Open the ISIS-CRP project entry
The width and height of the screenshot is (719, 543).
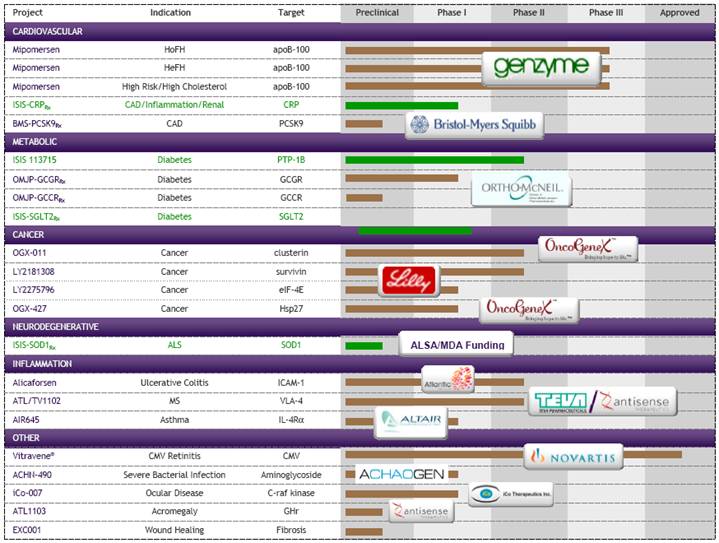(x=32, y=105)
